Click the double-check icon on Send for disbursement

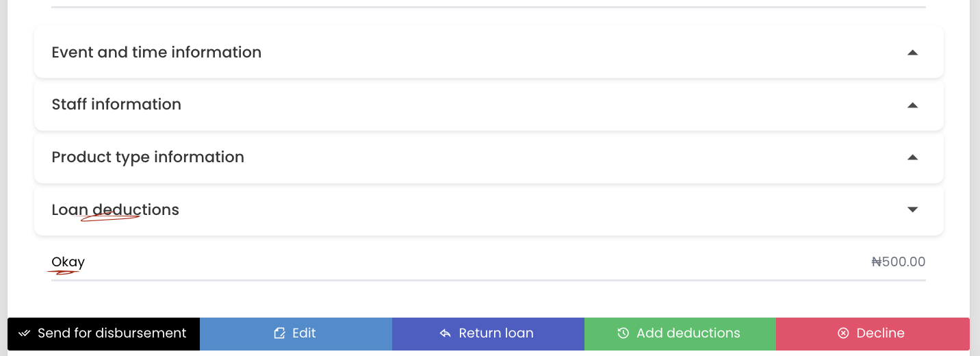click(25, 333)
